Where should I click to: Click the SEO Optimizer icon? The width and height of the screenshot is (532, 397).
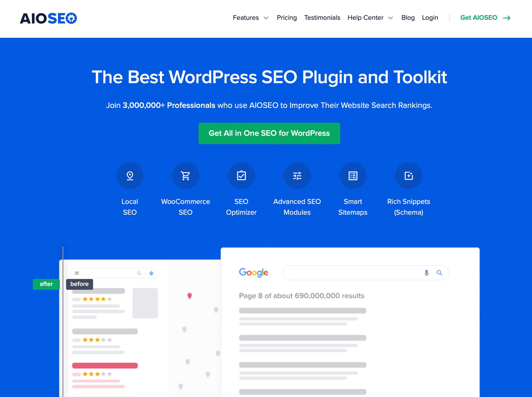pos(242,176)
